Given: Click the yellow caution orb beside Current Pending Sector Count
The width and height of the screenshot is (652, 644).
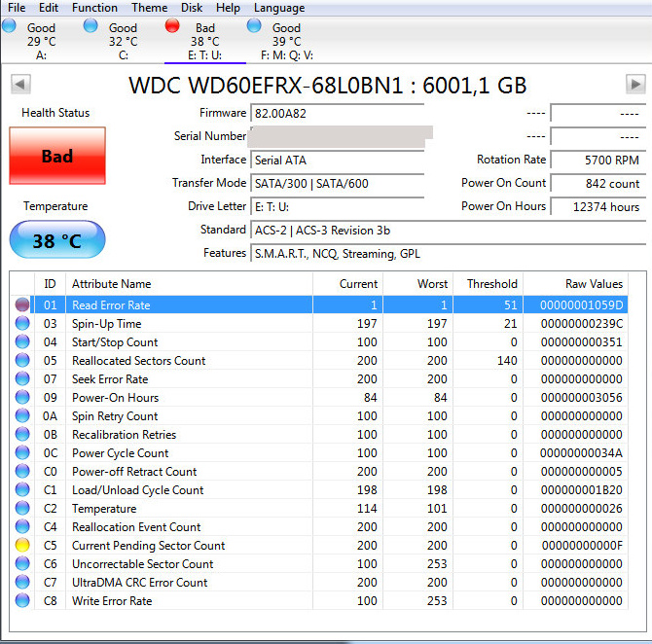Looking at the screenshot, I should tap(22, 546).
